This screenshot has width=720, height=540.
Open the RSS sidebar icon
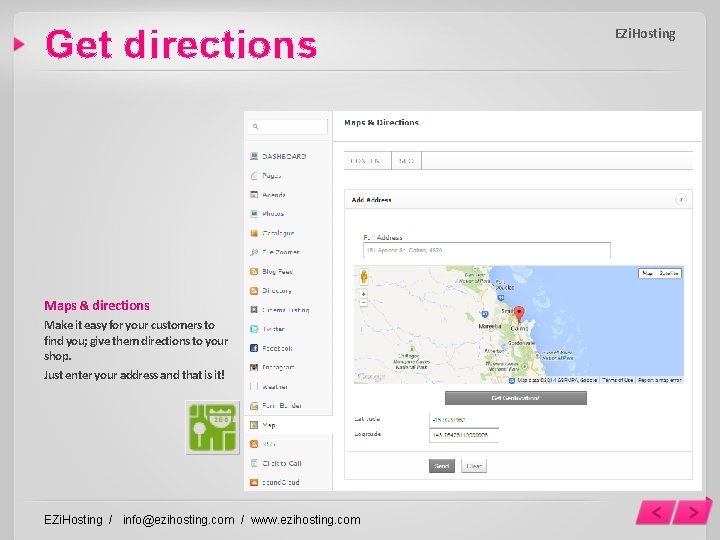[x=254, y=444]
